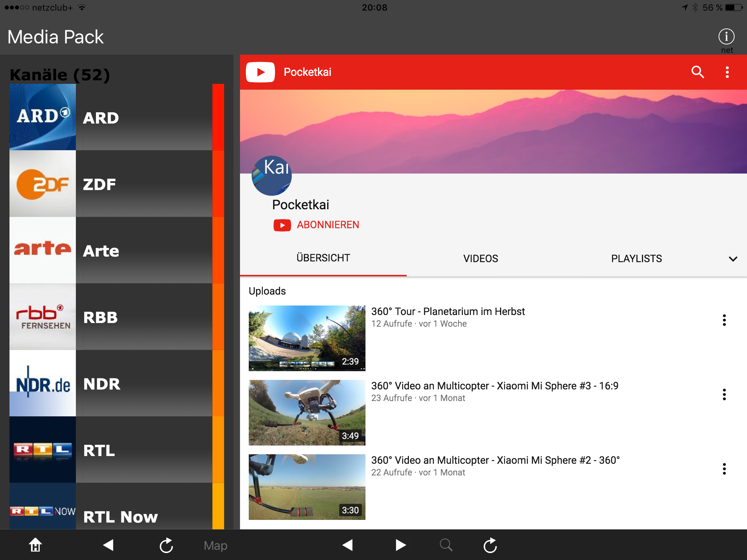Subscribe via ABONNIEREN button
Screen dimensions: 747x560
tap(316, 225)
